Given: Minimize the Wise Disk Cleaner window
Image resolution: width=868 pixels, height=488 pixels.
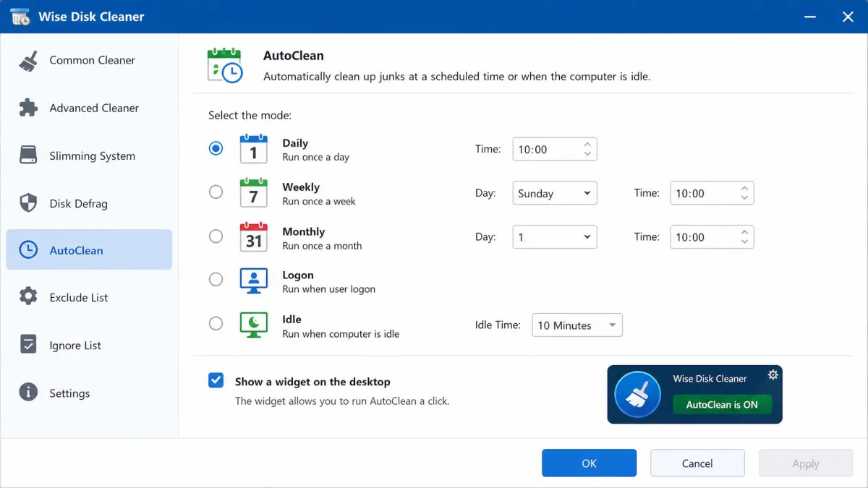Looking at the screenshot, I should [810, 17].
